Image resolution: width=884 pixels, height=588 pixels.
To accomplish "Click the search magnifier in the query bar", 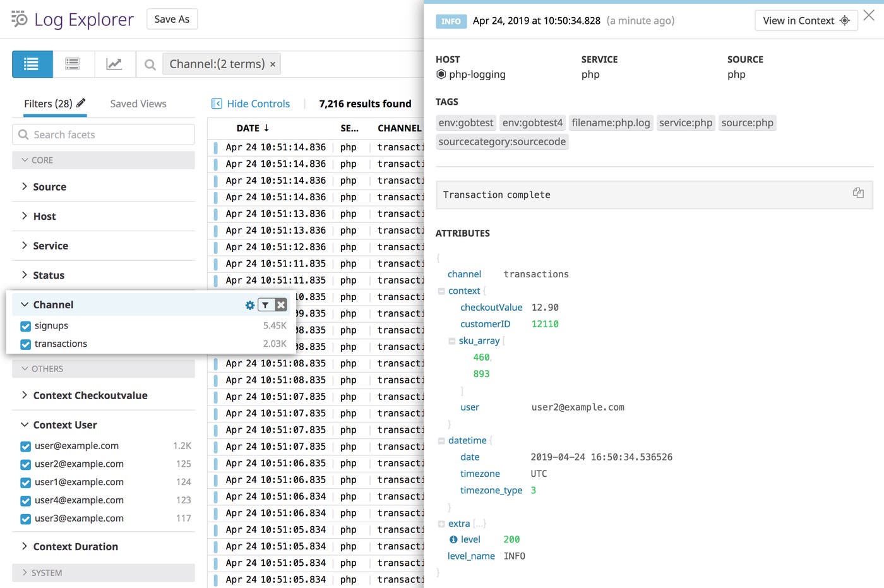I will click(150, 64).
